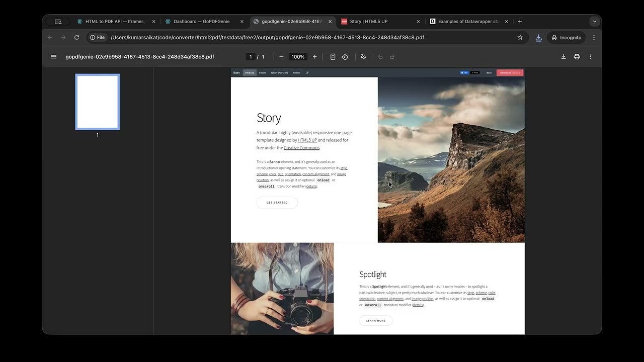
Task: Select page 1 thumbnail in sidebar
Action: click(98, 102)
